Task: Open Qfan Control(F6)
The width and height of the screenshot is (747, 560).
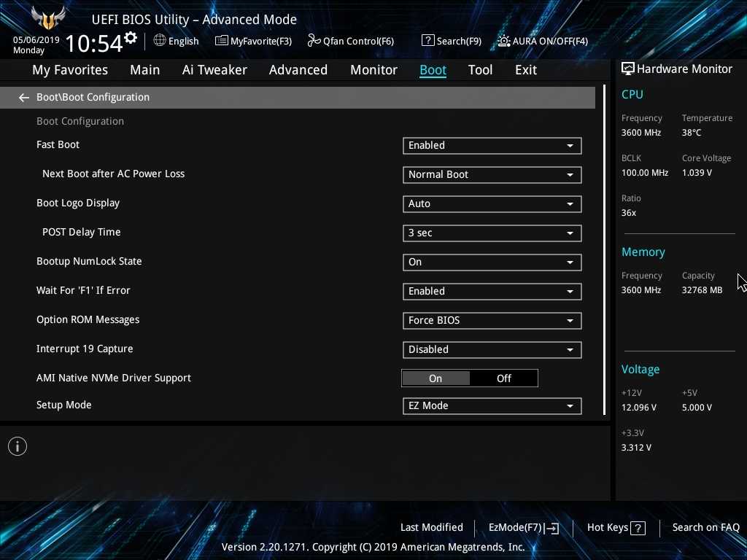Action: pyautogui.click(x=351, y=41)
